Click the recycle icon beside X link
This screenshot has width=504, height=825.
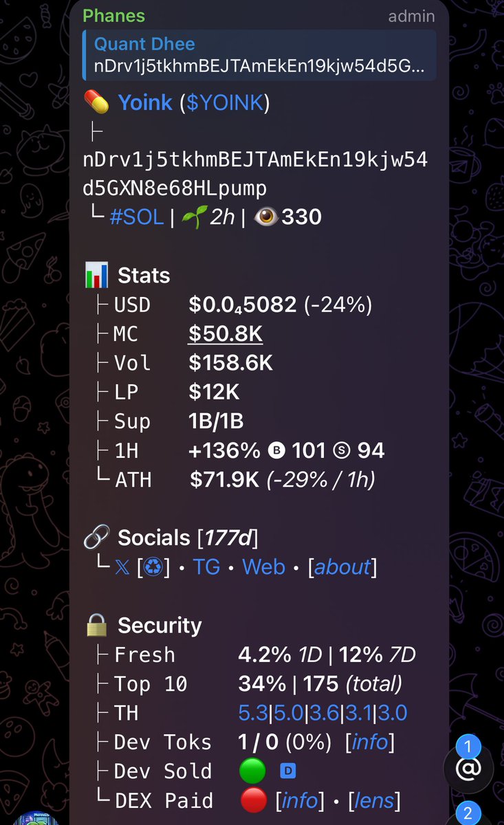pyautogui.click(x=153, y=567)
